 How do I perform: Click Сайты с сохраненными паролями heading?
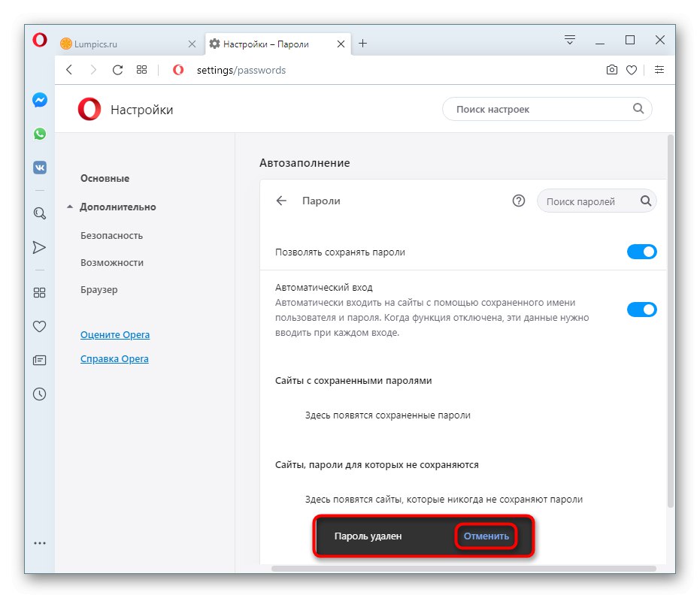click(353, 380)
